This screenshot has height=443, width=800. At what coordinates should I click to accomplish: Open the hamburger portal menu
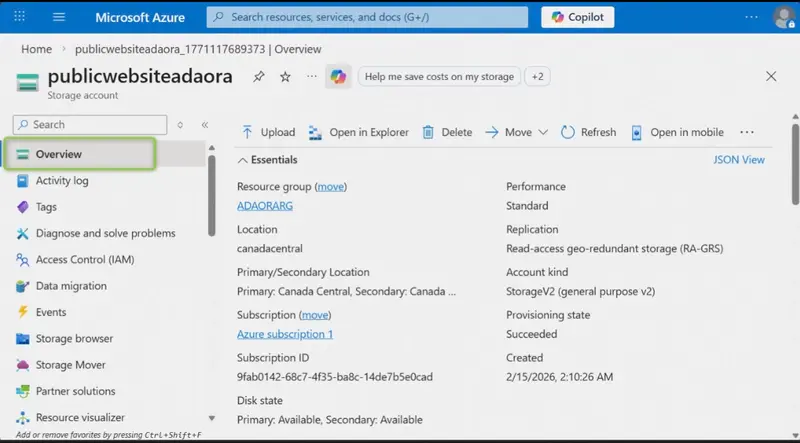(59, 17)
